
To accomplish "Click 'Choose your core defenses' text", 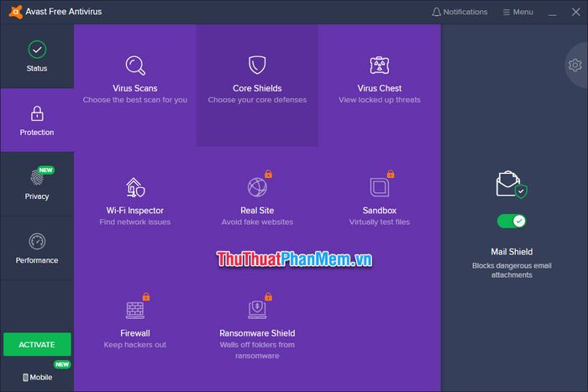I will pos(257,100).
